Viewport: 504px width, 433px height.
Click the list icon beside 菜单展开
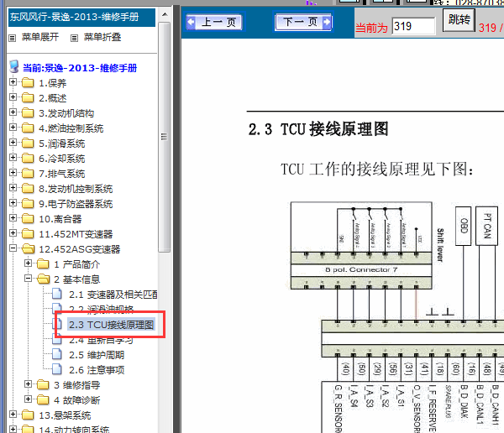pyautogui.click(x=13, y=39)
